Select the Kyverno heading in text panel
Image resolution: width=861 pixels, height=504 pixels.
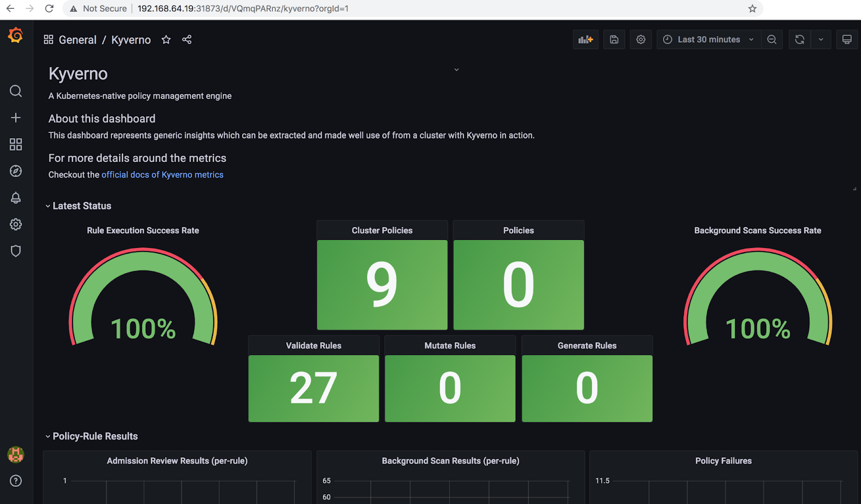(78, 74)
